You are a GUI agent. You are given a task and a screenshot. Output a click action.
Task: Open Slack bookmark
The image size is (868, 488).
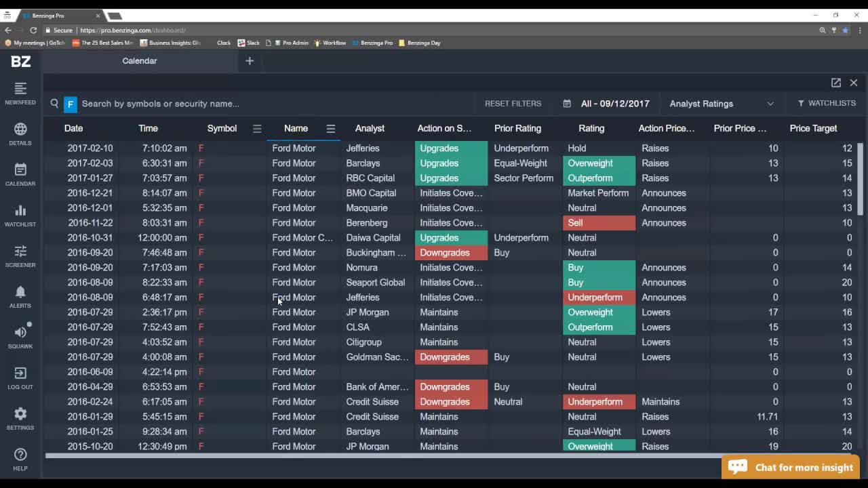pyautogui.click(x=248, y=43)
